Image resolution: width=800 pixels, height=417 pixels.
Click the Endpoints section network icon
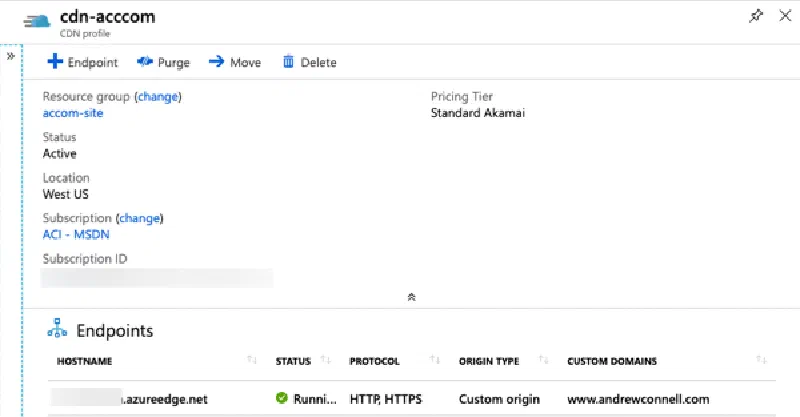(x=57, y=328)
